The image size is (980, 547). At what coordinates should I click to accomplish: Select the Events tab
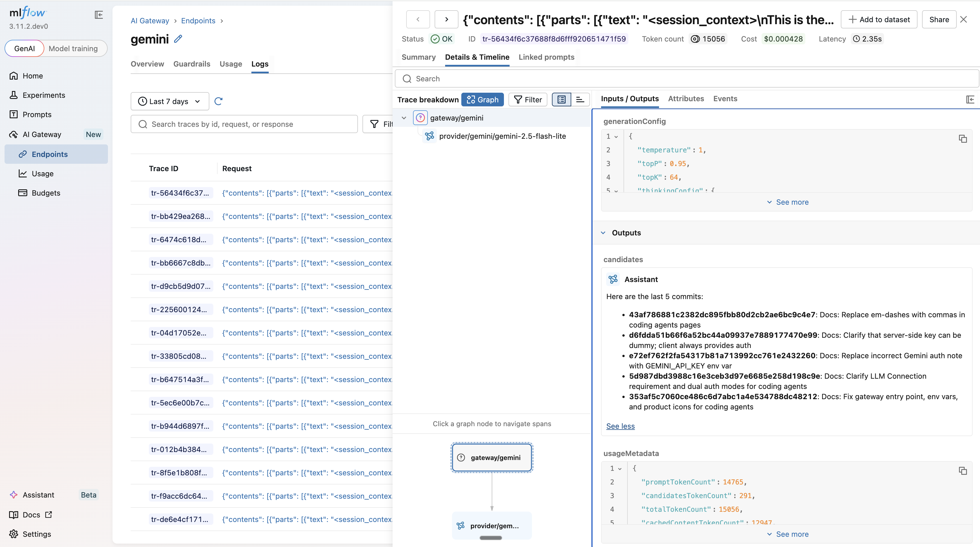pyautogui.click(x=725, y=99)
